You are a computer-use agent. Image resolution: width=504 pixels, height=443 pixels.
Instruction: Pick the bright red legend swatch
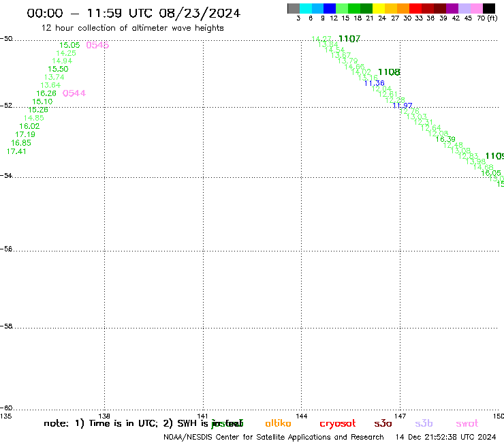pyautogui.click(x=415, y=8)
